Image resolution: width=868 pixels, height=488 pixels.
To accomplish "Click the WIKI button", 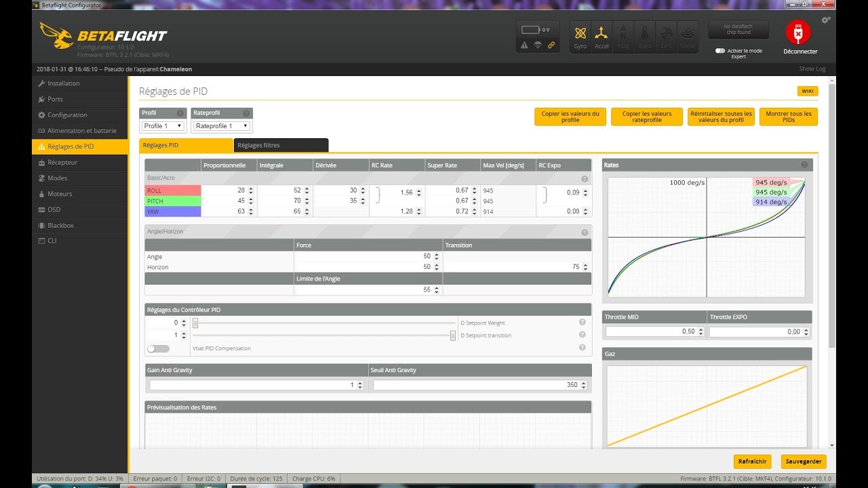I will pos(808,91).
